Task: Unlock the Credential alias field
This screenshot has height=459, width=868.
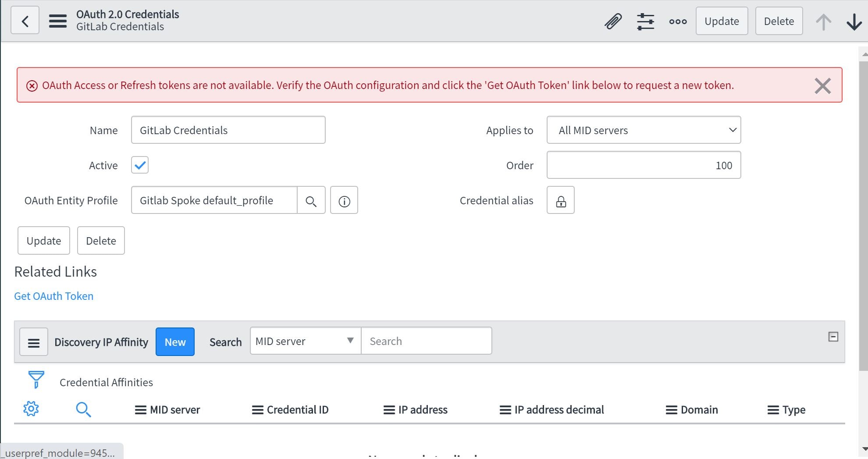Action: (x=561, y=200)
